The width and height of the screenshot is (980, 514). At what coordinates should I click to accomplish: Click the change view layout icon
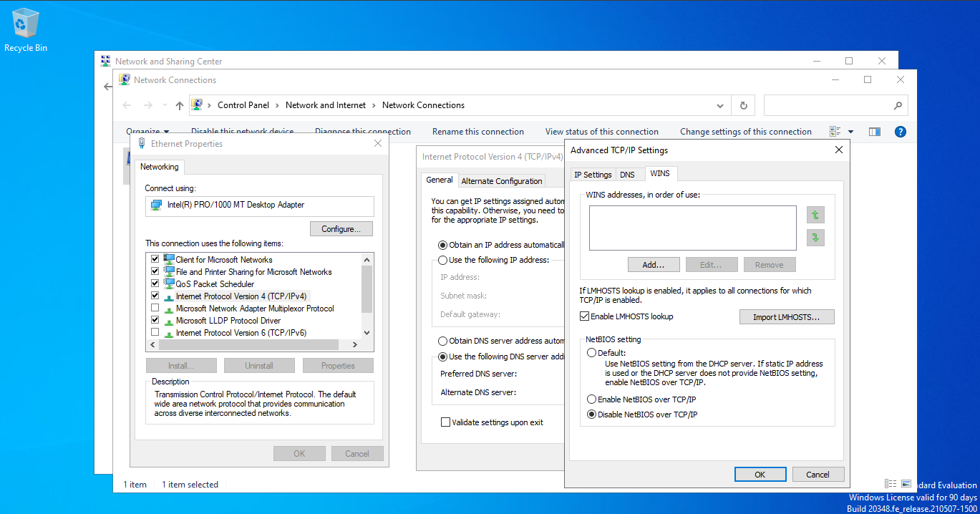(835, 132)
